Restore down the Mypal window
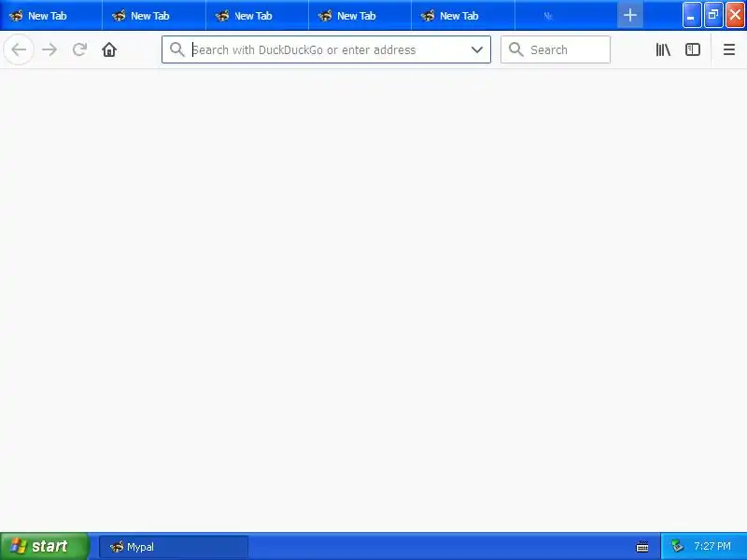Screen dimensions: 747x560 point(713,15)
